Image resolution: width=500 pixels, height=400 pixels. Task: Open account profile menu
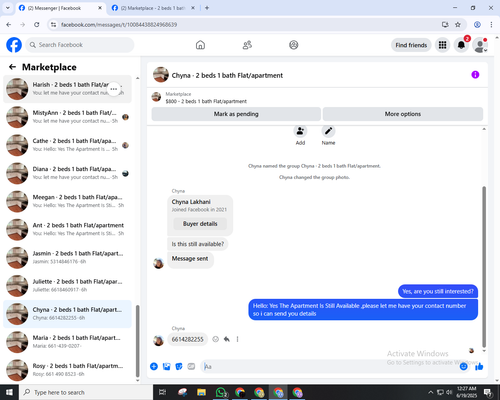480,45
